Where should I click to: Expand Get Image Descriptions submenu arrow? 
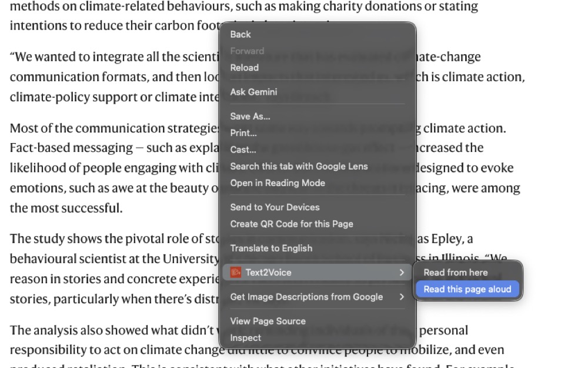[402, 297]
